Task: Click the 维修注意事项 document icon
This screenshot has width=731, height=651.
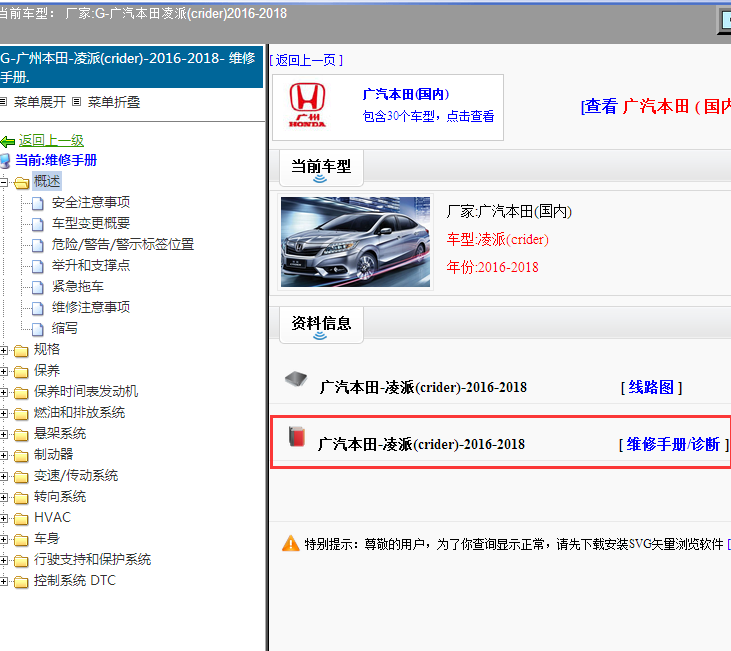Action: tap(38, 308)
